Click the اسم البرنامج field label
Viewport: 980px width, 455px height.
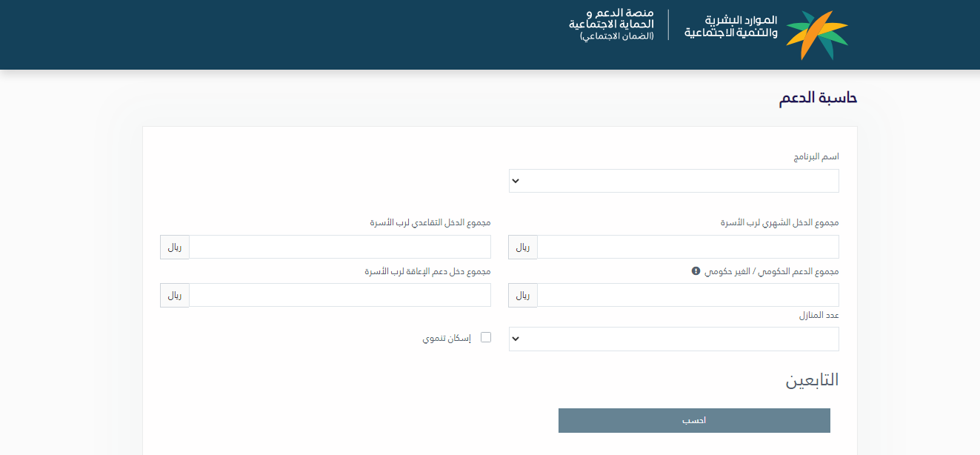click(816, 157)
